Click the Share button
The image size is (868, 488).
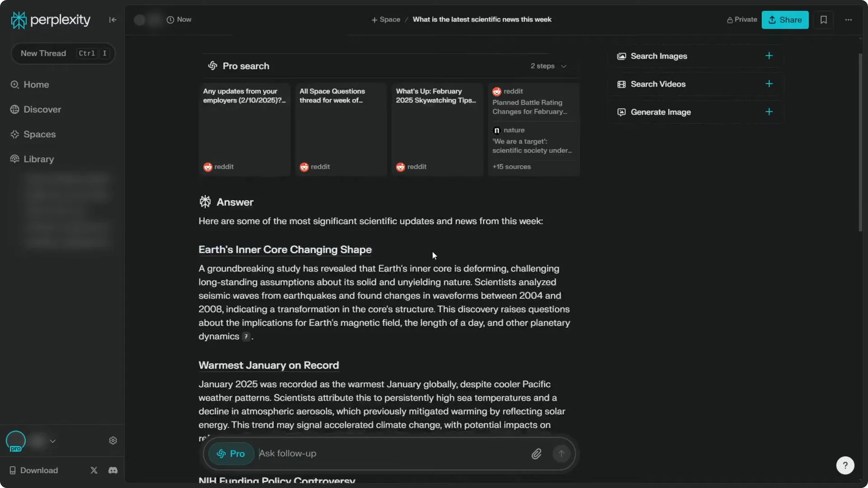[785, 20]
